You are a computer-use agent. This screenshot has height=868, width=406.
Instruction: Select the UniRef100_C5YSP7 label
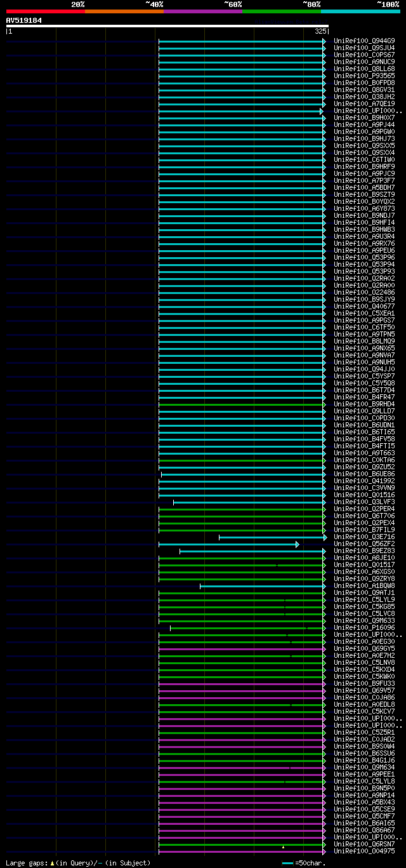coord(364,376)
